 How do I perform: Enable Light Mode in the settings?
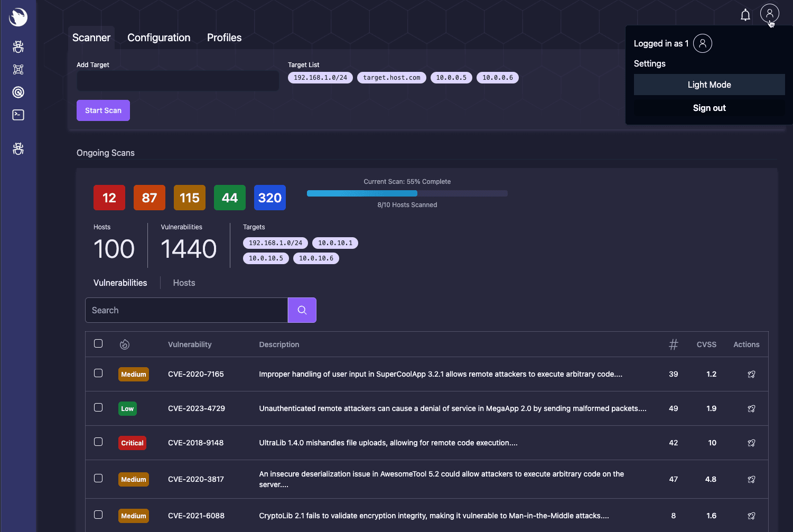coord(709,85)
